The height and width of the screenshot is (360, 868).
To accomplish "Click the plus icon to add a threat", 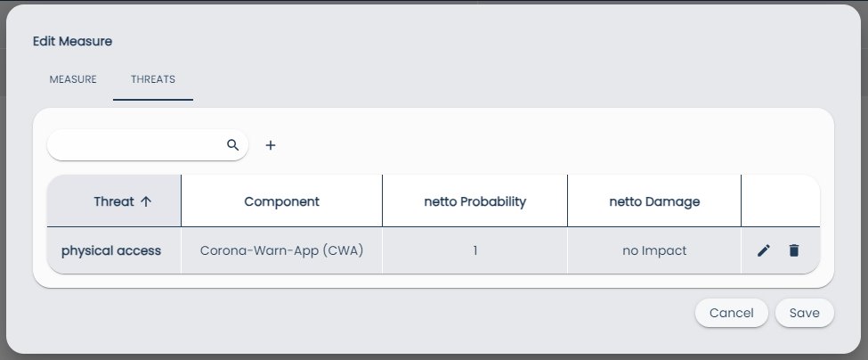I will [271, 145].
